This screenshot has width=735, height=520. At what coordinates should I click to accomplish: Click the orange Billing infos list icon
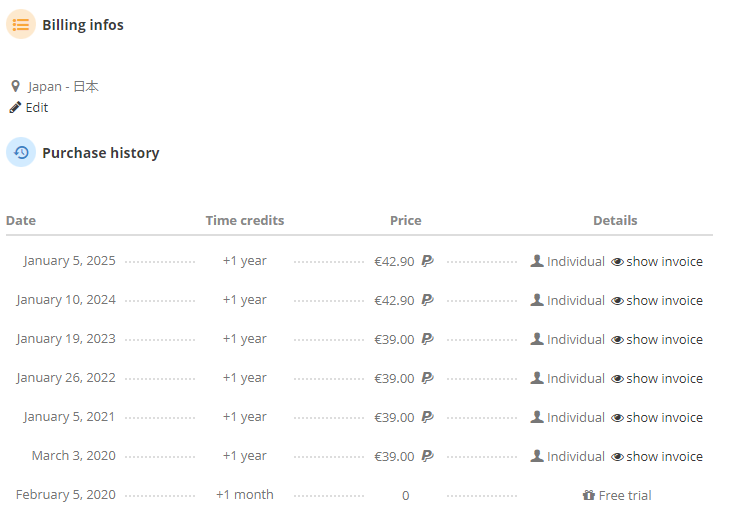point(21,24)
